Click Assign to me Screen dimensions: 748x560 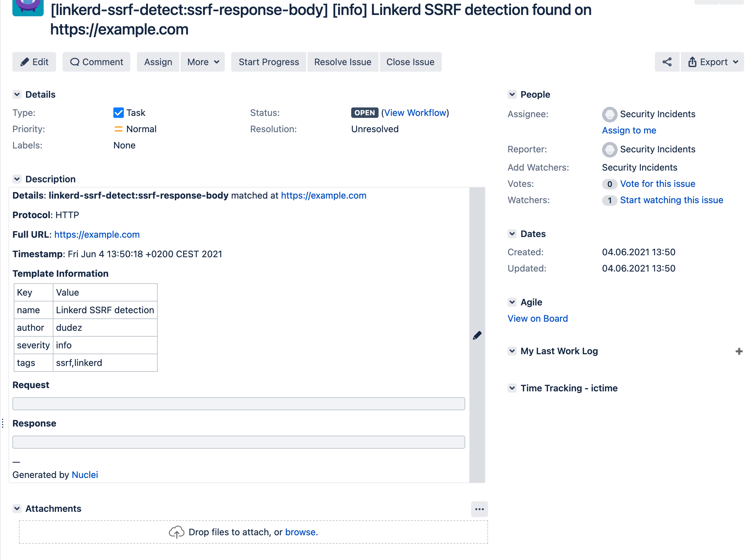[x=629, y=130]
